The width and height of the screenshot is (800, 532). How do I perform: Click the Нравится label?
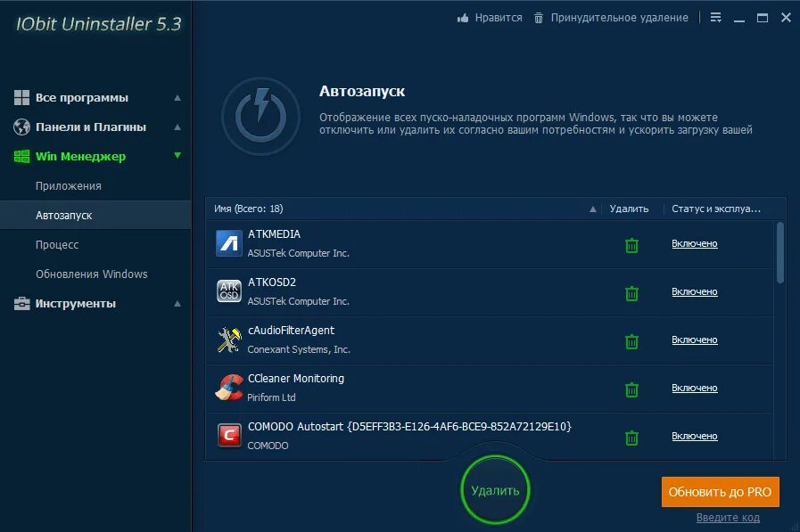499,18
